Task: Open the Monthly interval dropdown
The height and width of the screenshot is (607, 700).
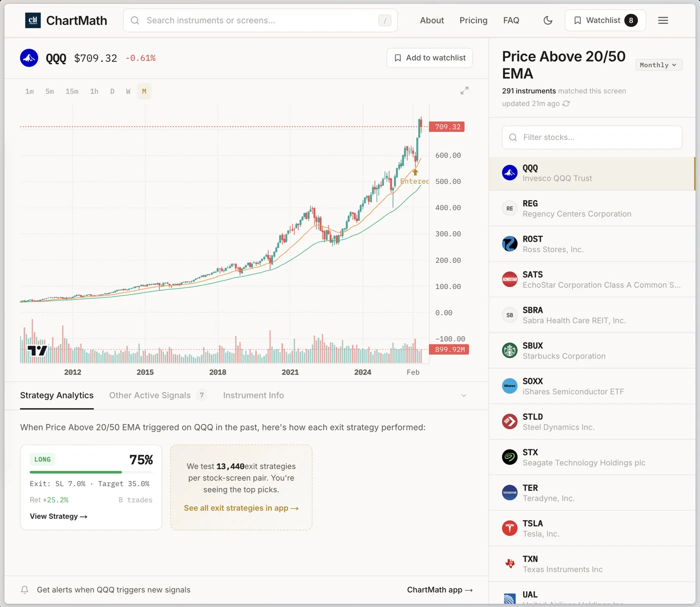Action: [658, 65]
